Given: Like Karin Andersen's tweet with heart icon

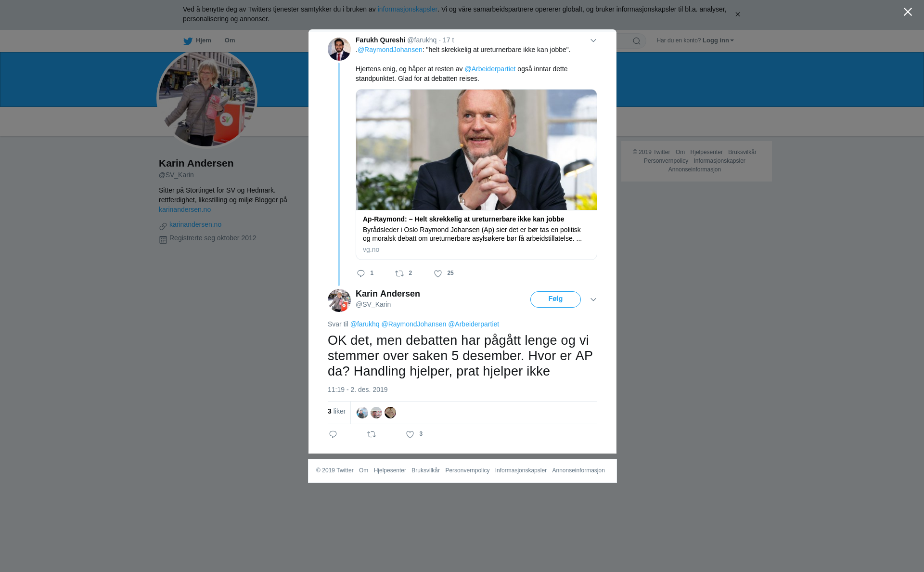Looking at the screenshot, I should (x=410, y=434).
